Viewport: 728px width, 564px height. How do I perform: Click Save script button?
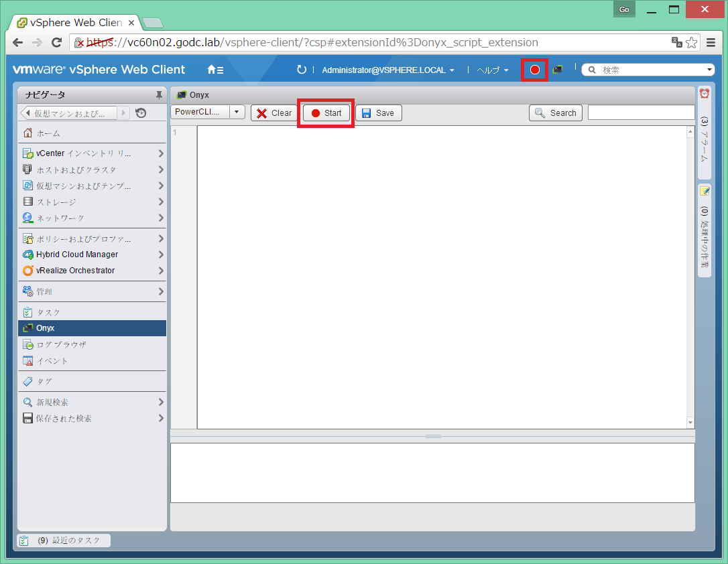(378, 113)
